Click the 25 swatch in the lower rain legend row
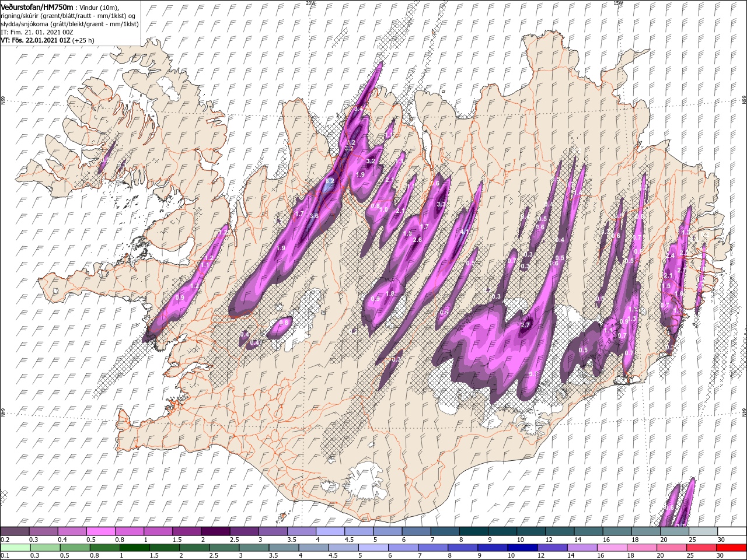The height and width of the screenshot is (560, 747). click(x=702, y=548)
